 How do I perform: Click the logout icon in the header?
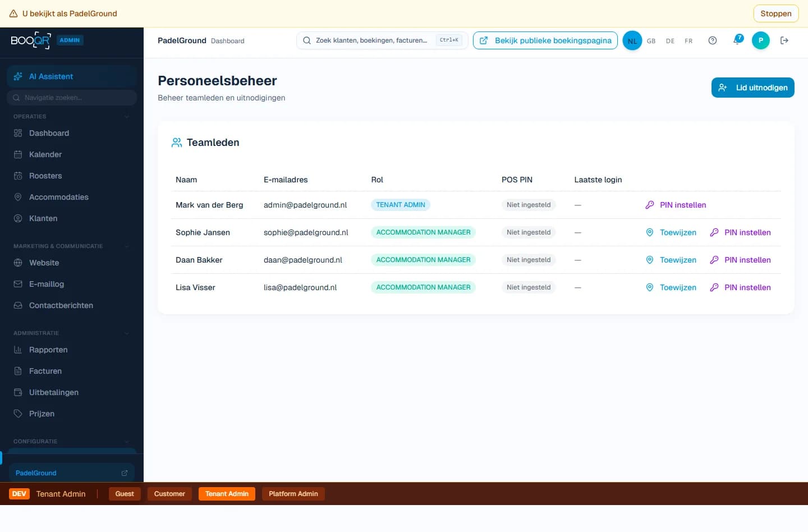pos(784,40)
